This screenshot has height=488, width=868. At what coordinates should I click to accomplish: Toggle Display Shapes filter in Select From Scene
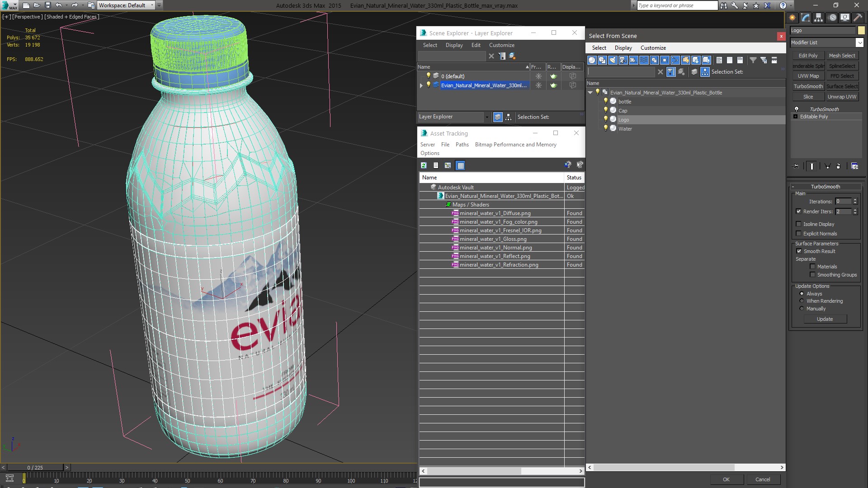point(602,60)
